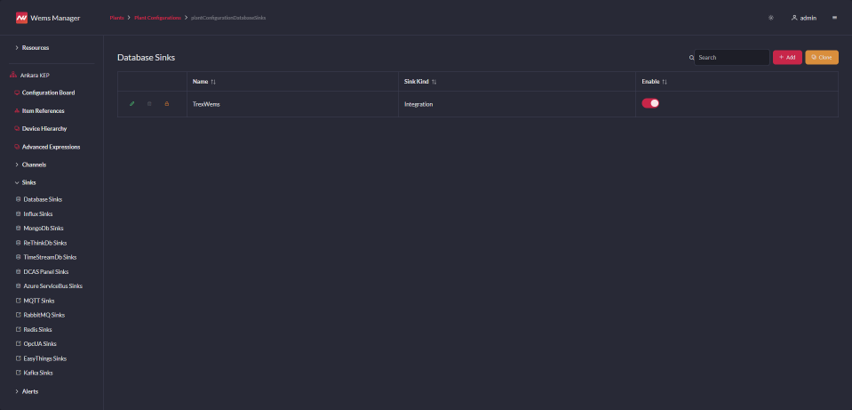Sort by the Sink Kind column icon

coord(433,81)
